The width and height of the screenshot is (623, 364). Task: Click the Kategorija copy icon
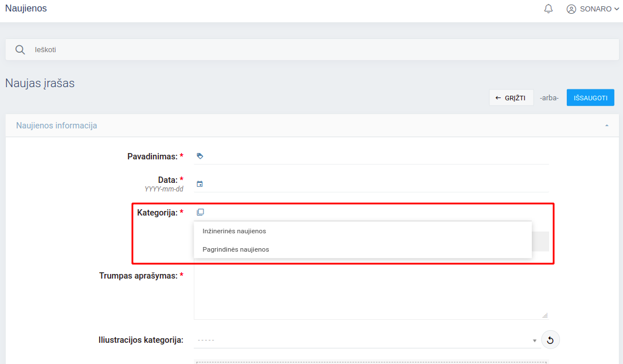pyautogui.click(x=200, y=213)
